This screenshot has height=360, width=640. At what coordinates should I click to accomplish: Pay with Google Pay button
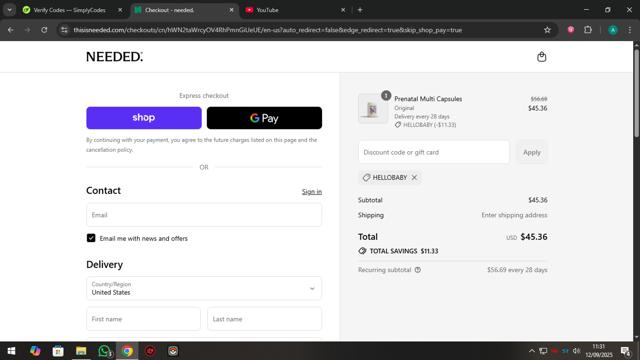[264, 118]
